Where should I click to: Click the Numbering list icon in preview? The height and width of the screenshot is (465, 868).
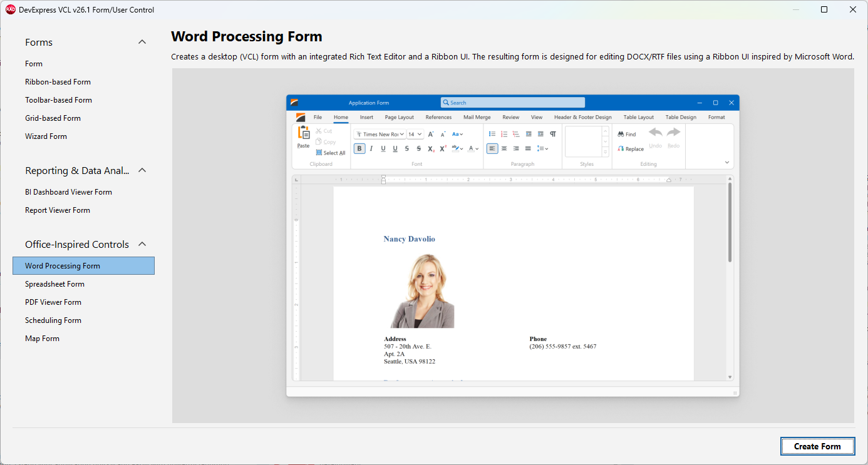coord(504,134)
